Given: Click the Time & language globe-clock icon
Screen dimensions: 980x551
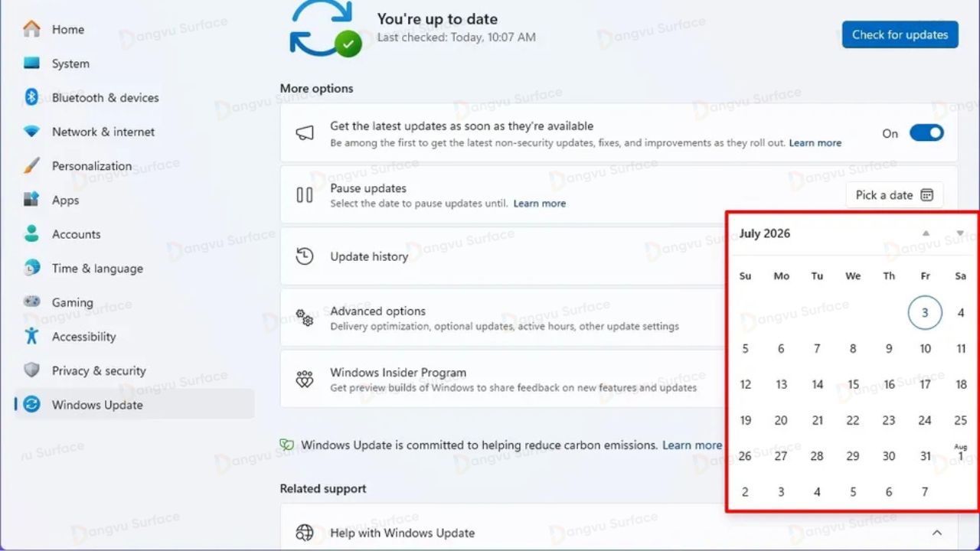Looking at the screenshot, I should tap(31, 268).
